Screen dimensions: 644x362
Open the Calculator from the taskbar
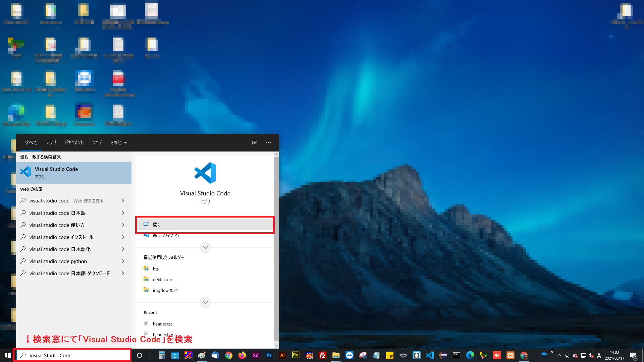161,355
